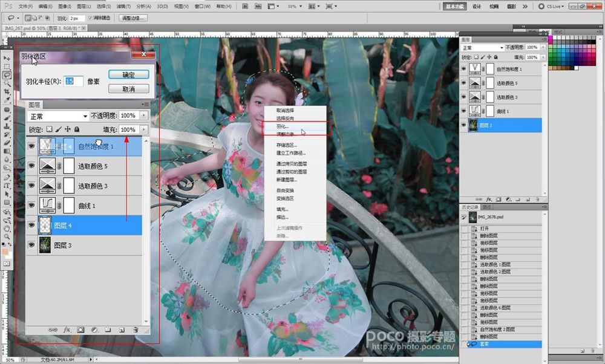Toggle the 消除锯齿 anti-alias checkbox
Screen dimensions: 605x364
click(90, 18)
